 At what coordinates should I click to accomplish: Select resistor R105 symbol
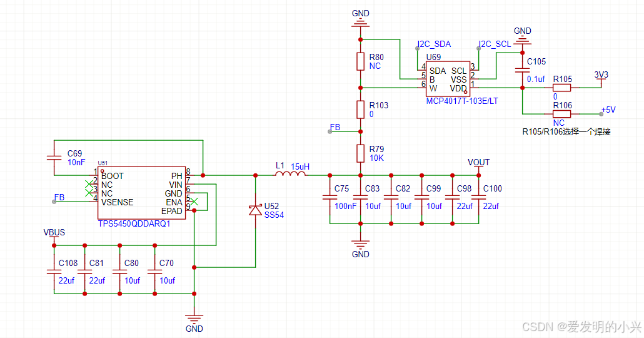(x=562, y=88)
